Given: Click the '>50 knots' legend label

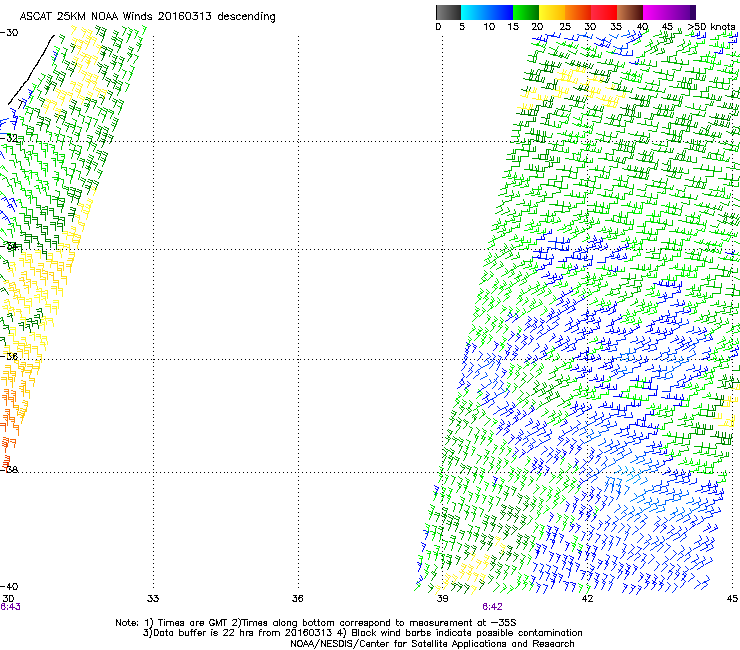Looking at the screenshot, I should click(712, 27).
